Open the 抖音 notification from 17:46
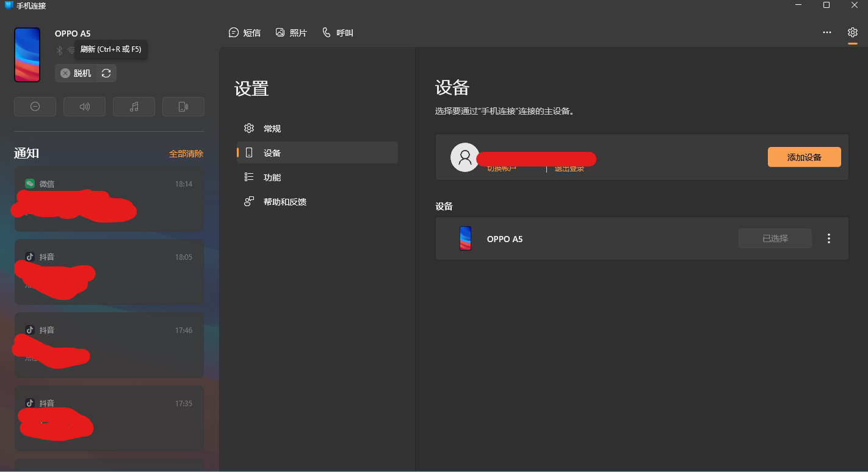 [x=109, y=345]
